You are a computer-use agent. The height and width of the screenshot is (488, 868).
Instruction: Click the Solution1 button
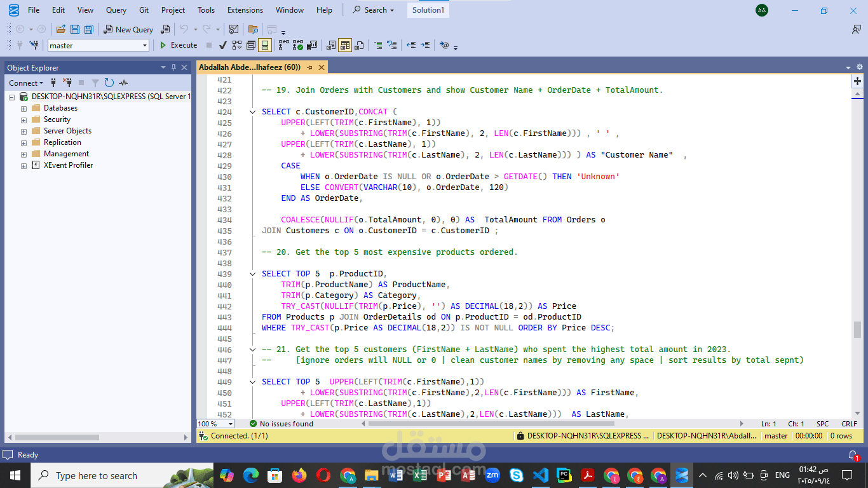(428, 10)
